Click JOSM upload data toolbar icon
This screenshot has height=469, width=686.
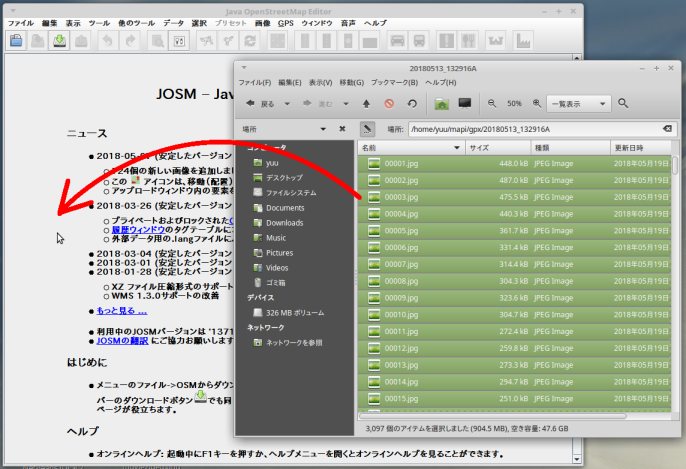(x=81, y=41)
